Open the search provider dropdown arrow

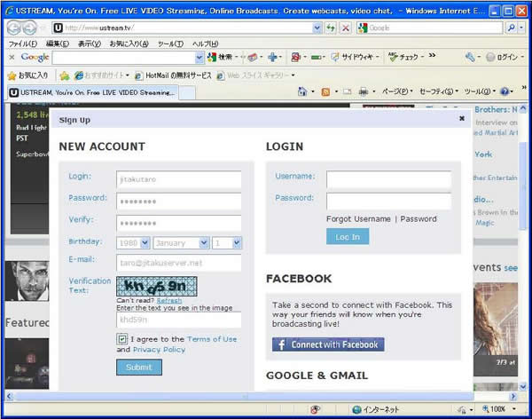(x=521, y=28)
